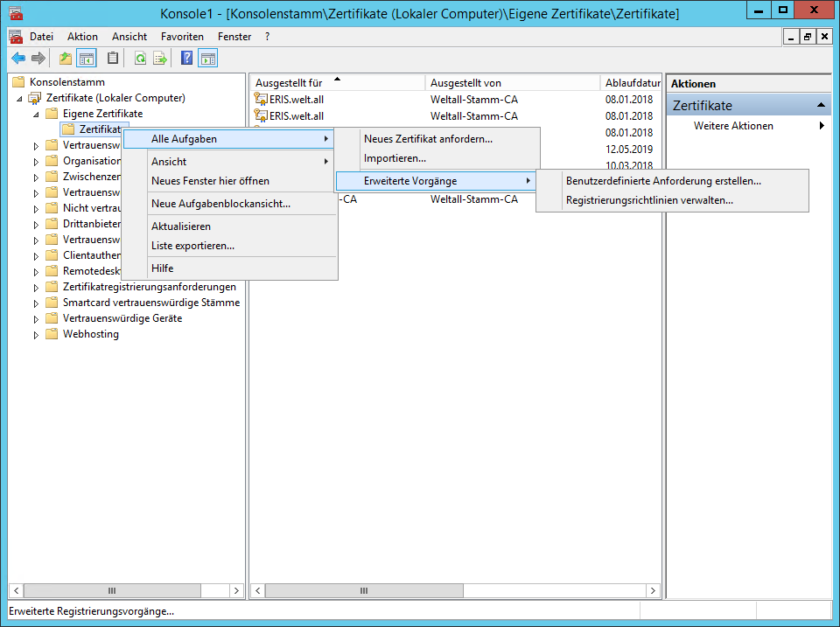Open the Ansicht submenu in context menu

(x=230, y=161)
